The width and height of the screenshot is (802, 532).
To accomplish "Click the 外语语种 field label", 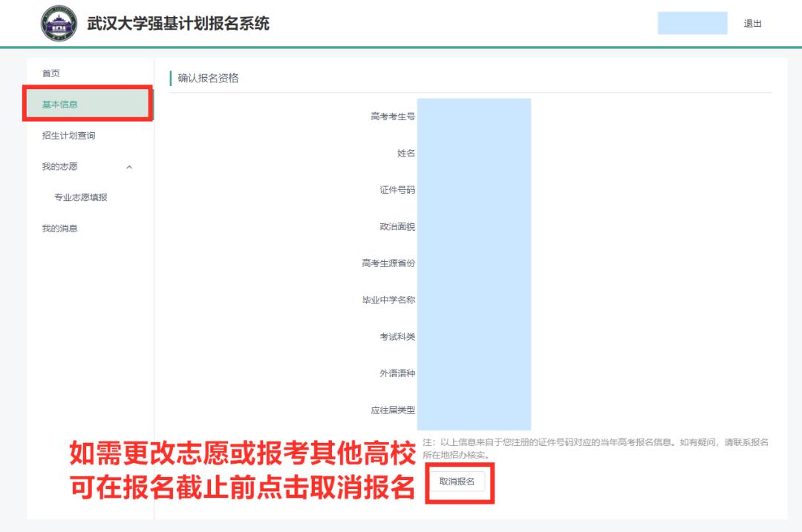I will [397, 373].
